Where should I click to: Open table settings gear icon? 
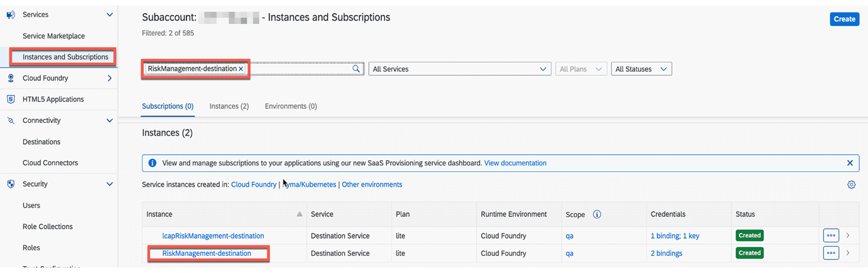(851, 185)
